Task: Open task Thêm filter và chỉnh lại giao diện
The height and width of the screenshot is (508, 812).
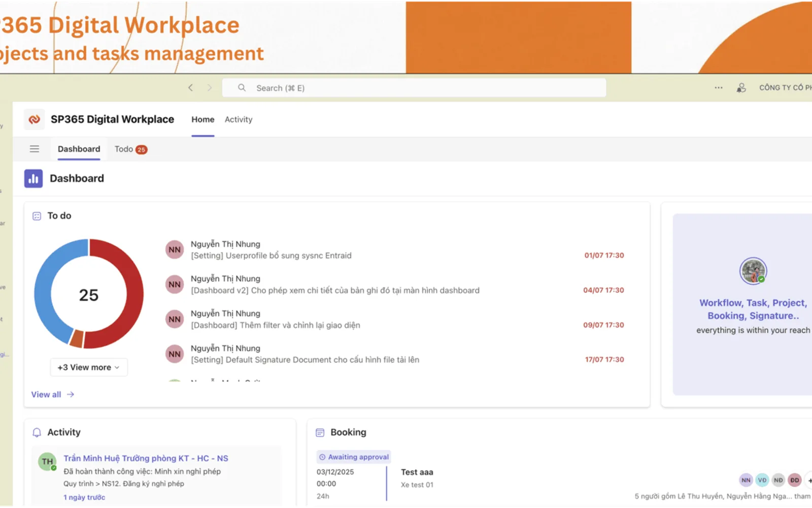Action: pos(276,325)
